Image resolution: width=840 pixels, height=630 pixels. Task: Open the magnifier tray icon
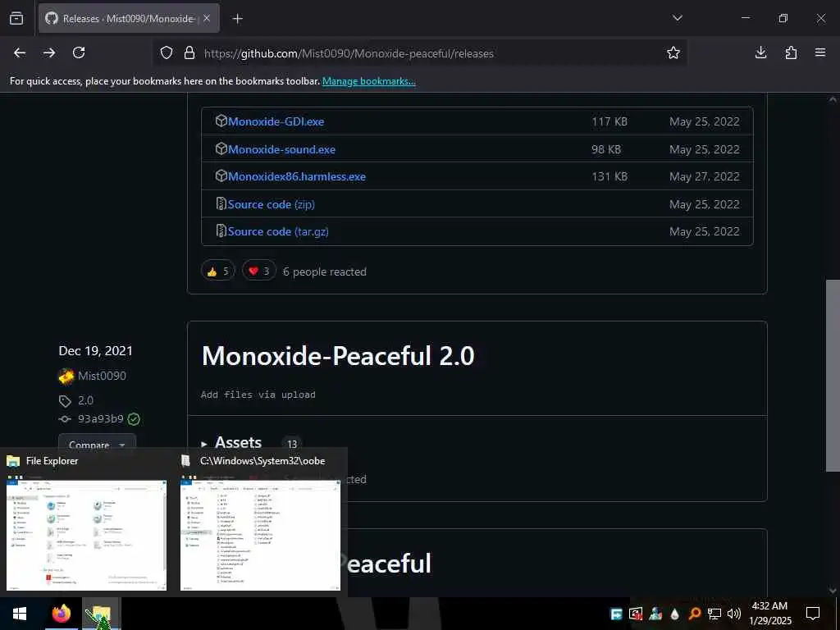pos(695,614)
